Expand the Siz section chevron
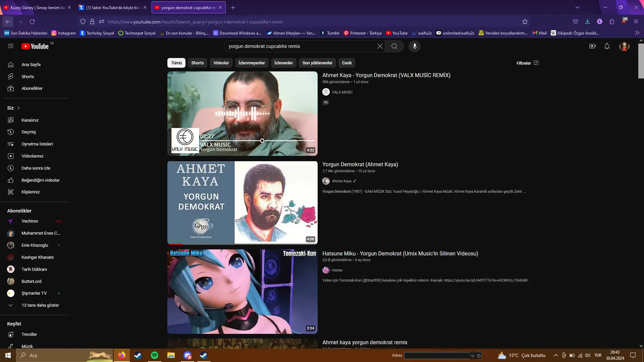 tap(18, 108)
